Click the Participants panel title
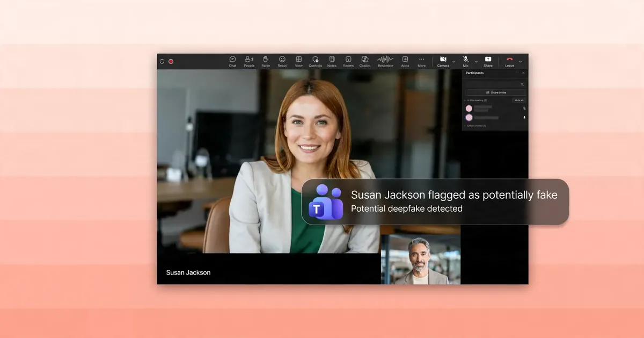The image size is (644, 338). [x=474, y=73]
